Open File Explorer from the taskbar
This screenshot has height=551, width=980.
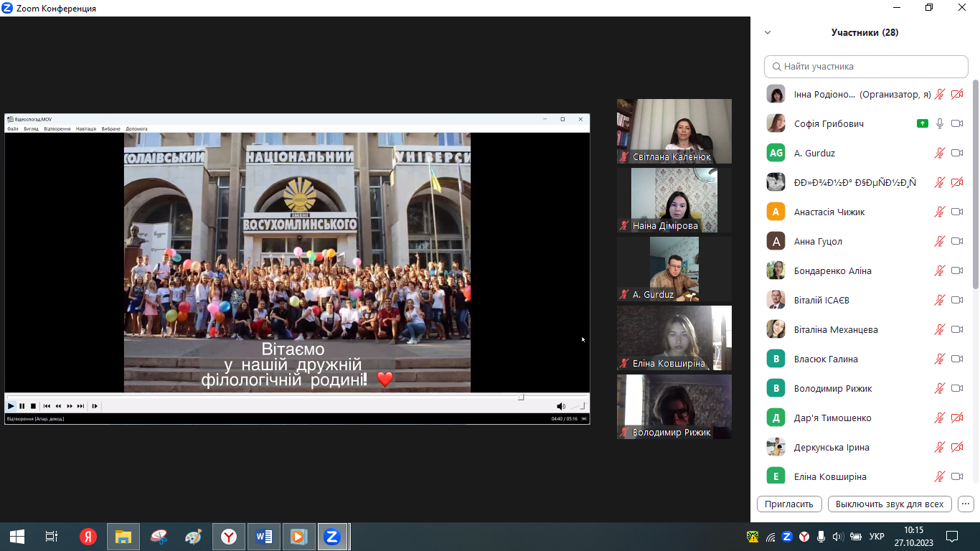click(123, 536)
